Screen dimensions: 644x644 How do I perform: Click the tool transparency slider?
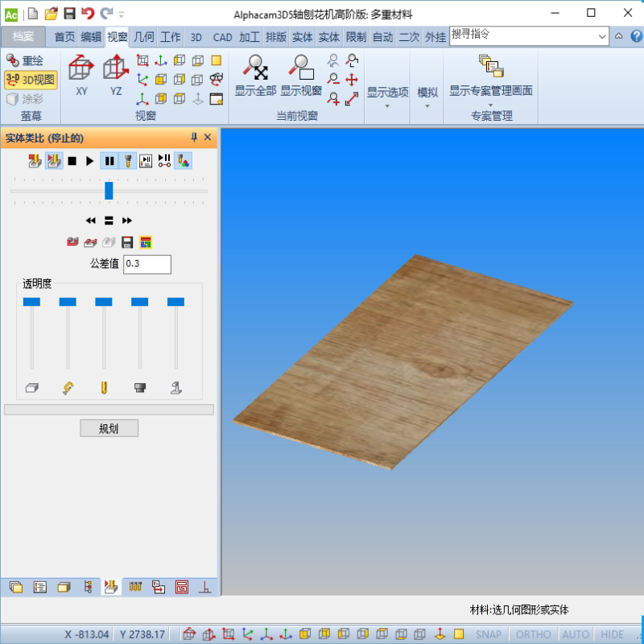point(104,302)
